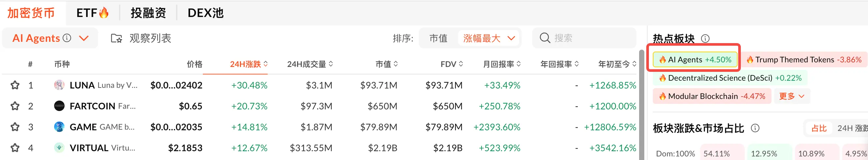Viewport: 868px width, 160px height.
Task: Click the LUNA coin logo
Action: (x=59, y=85)
